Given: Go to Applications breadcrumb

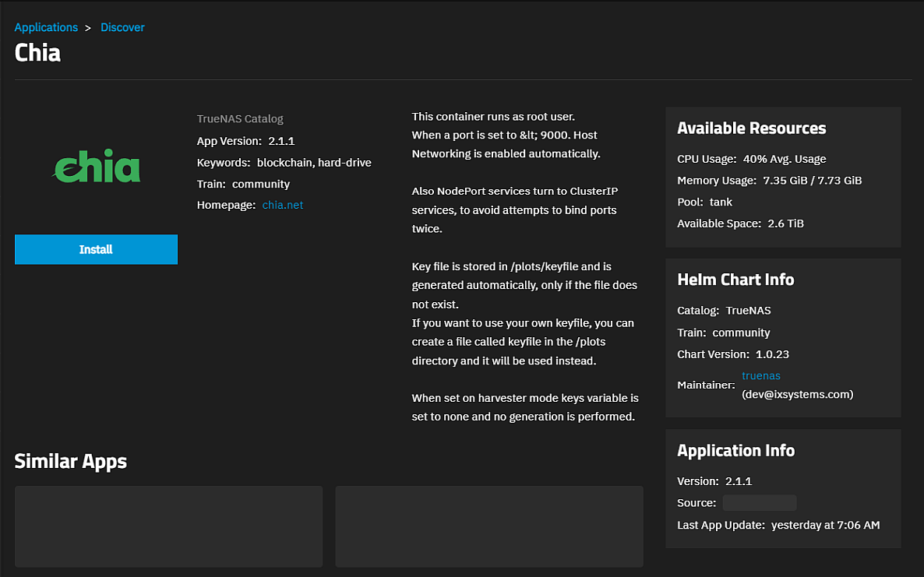Looking at the screenshot, I should pos(46,27).
